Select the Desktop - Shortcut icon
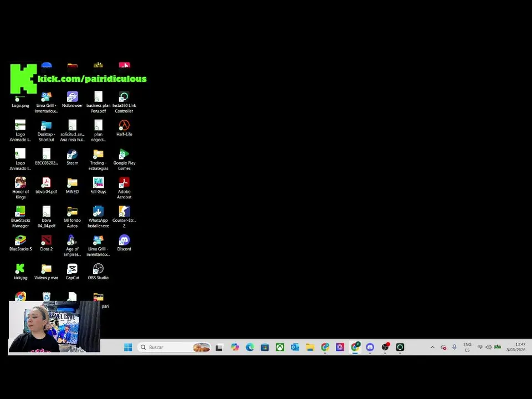 (x=46, y=131)
